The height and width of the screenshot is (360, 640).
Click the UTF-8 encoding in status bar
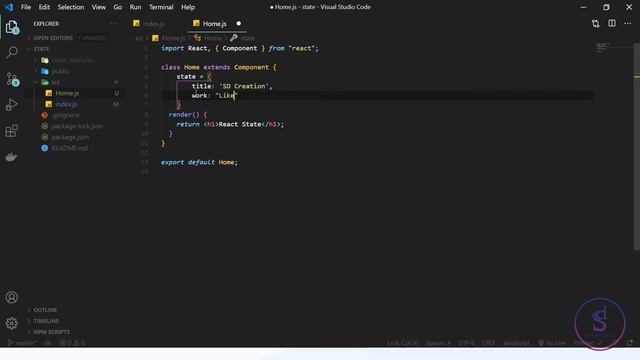(467, 343)
